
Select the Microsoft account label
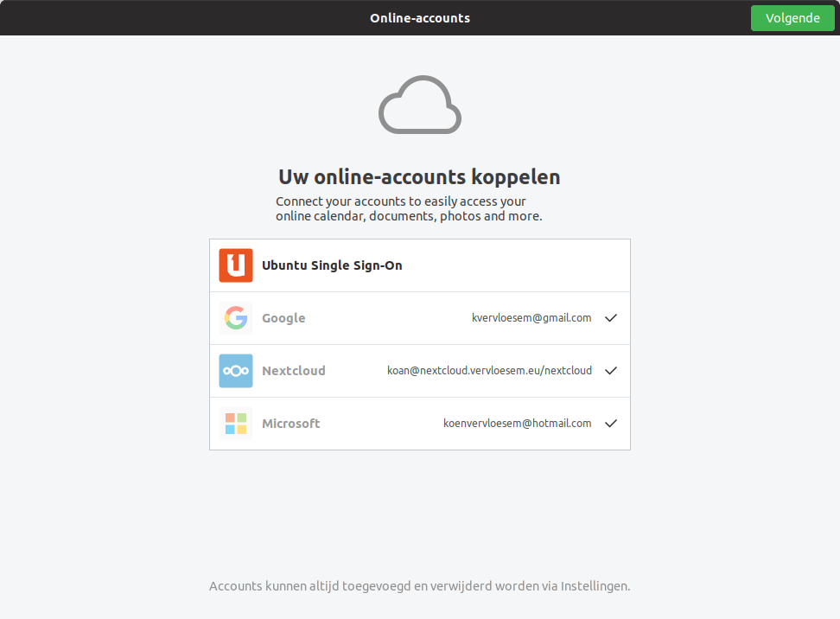291,424
